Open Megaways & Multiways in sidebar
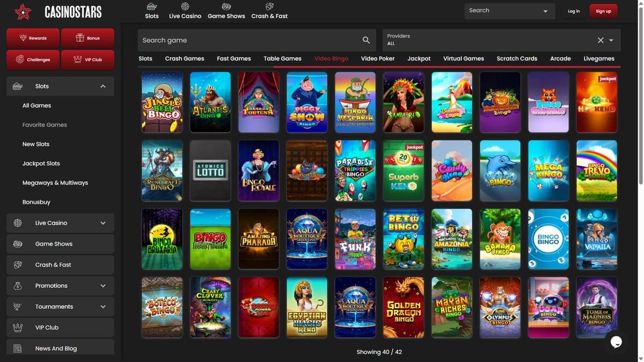Viewport: 644px width, 362px height. pyautogui.click(x=55, y=183)
